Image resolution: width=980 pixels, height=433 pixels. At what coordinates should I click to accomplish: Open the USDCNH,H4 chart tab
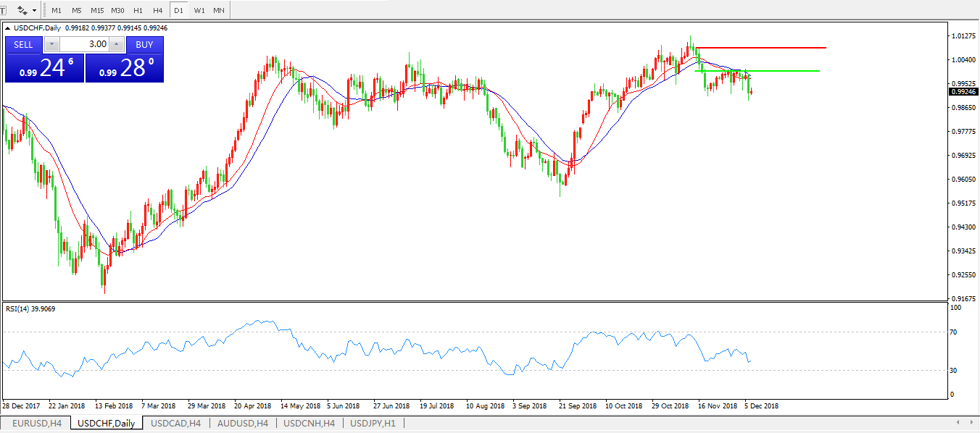click(x=309, y=423)
